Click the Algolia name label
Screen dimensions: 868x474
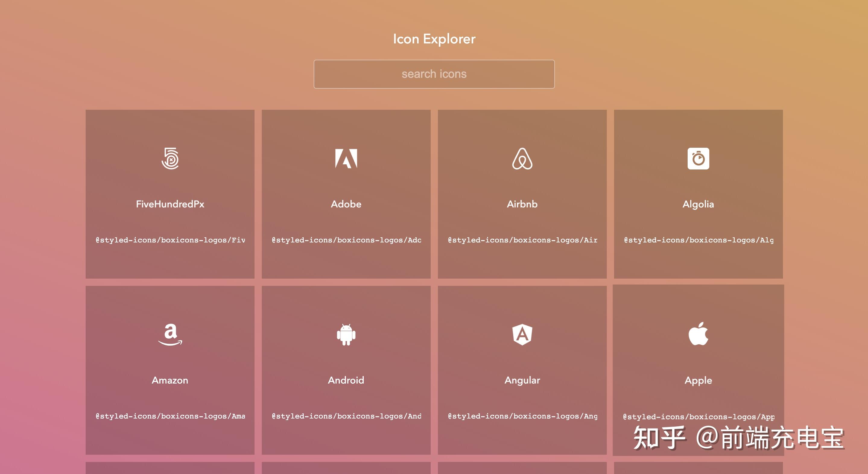[698, 204]
